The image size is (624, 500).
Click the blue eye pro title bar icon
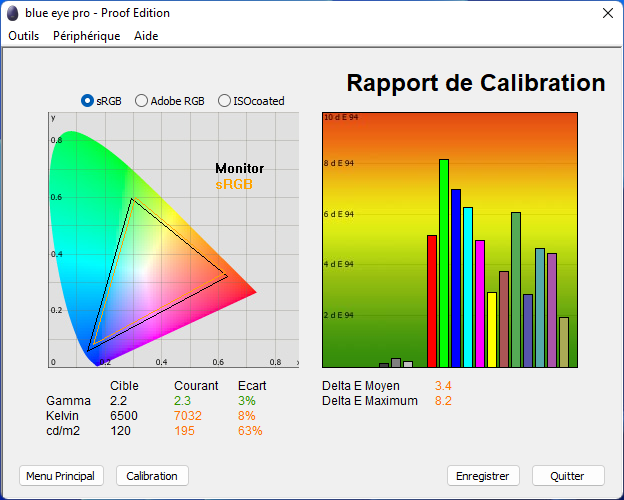click(13, 13)
